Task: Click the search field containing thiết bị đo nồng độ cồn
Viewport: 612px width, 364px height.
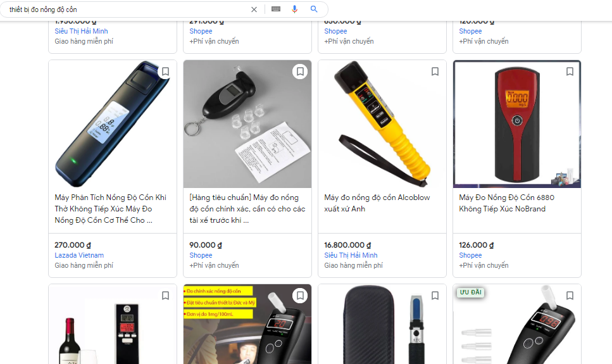Action: tap(127, 9)
